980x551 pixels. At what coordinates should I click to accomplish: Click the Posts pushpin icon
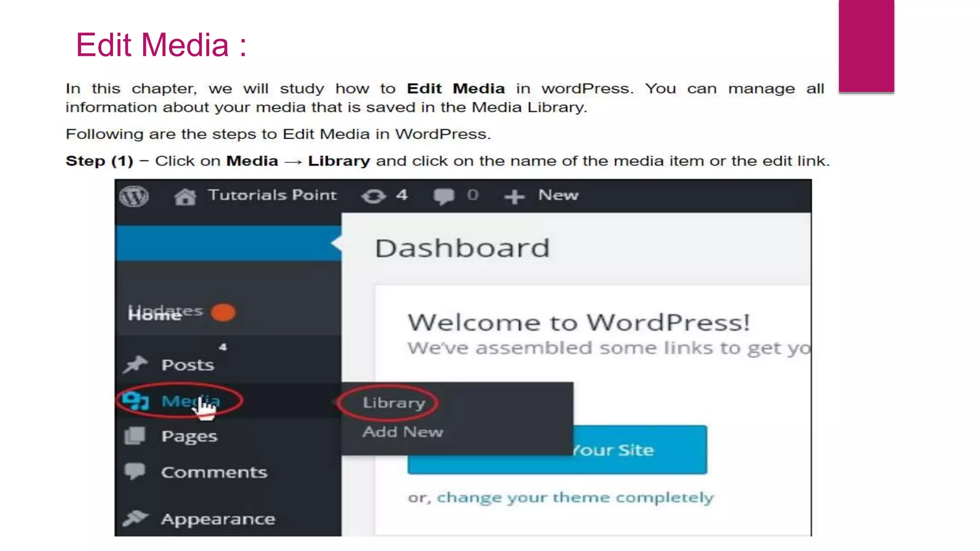(135, 365)
